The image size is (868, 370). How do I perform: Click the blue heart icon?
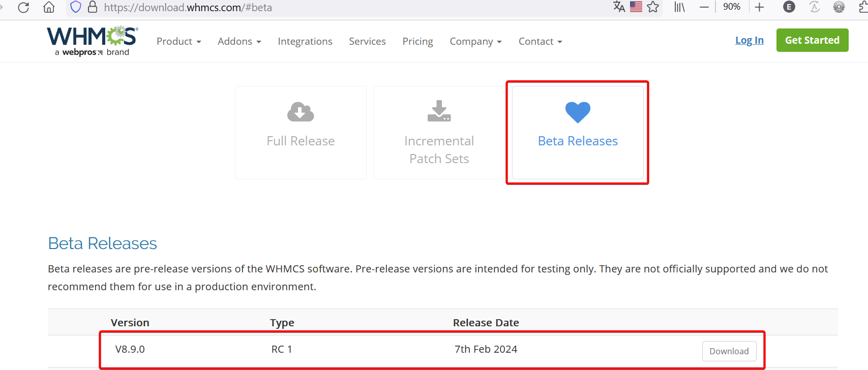pos(578,112)
